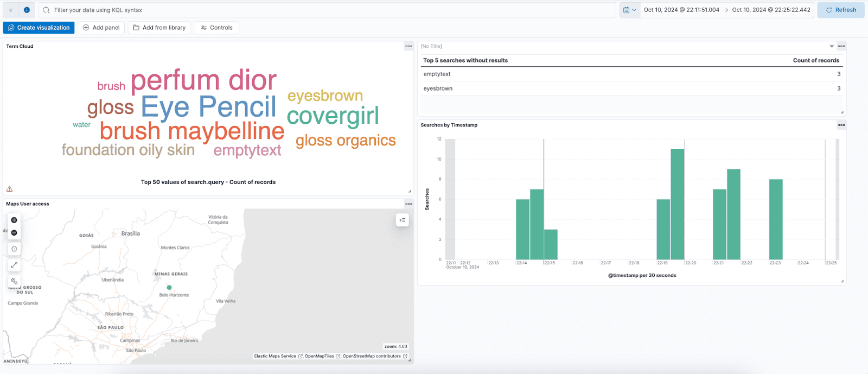Zoom out on the user access map
The image size is (868, 374).
tap(14, 233)
